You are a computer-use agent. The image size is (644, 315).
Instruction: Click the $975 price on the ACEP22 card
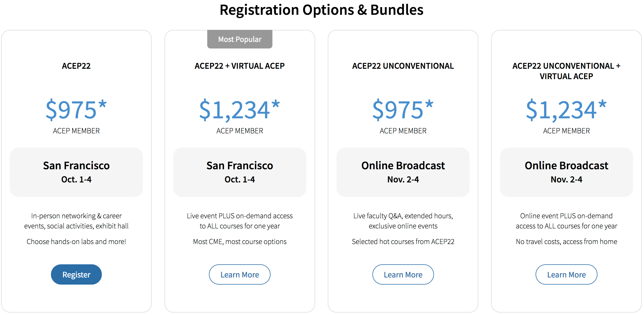[76, 110]
